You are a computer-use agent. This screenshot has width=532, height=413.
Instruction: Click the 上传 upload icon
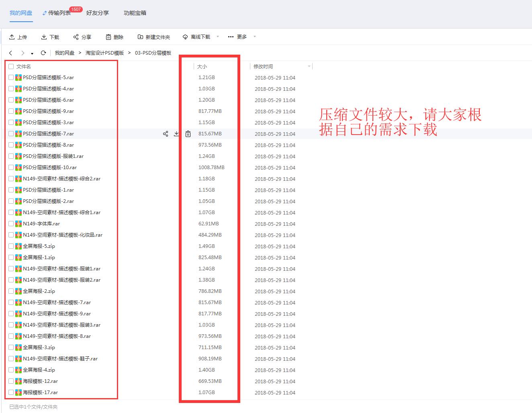click(12, 37)
